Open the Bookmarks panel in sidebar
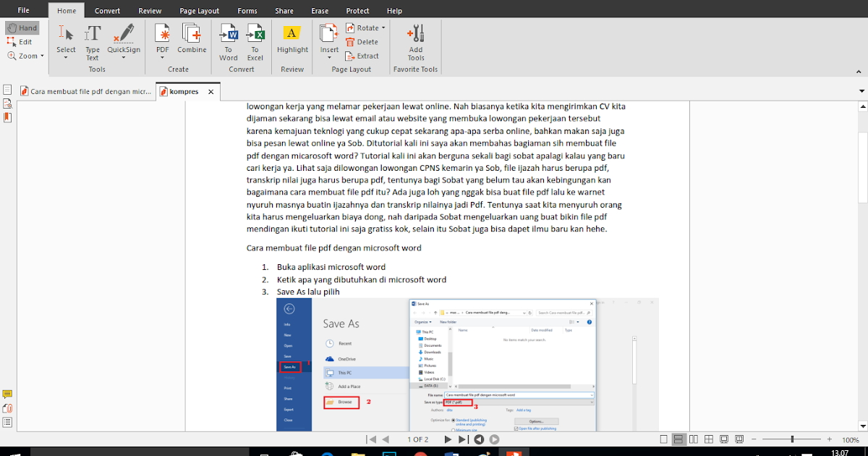The image size is (868, 456). coord(7,117)
